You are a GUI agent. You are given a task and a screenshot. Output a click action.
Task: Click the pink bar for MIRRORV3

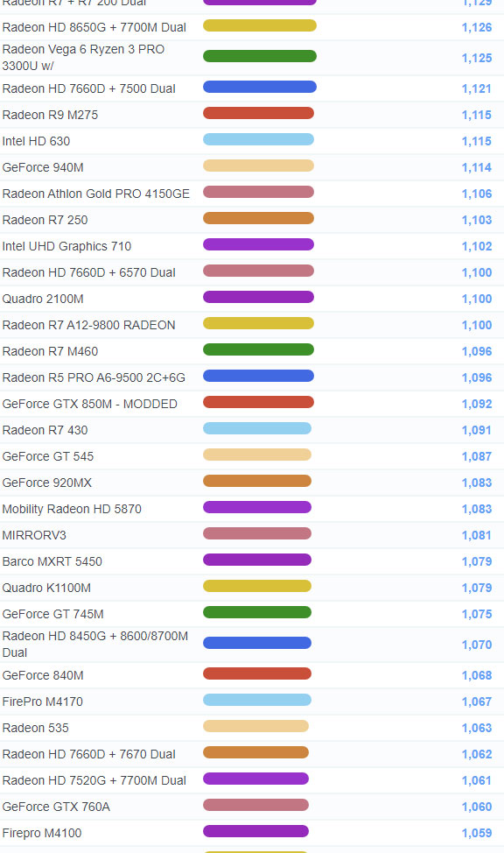click(257, 533)
